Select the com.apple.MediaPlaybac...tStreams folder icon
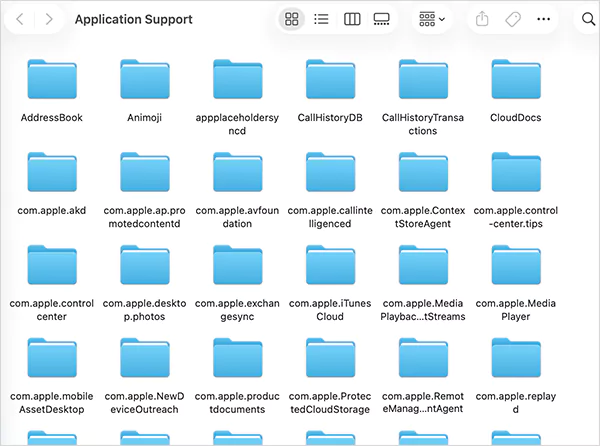 click(423, 265)
